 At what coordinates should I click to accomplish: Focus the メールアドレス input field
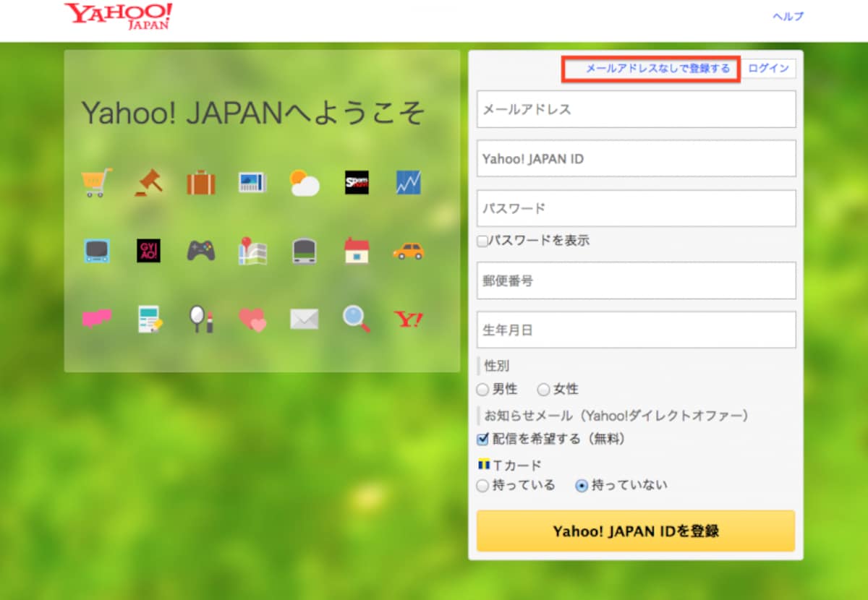637,109
